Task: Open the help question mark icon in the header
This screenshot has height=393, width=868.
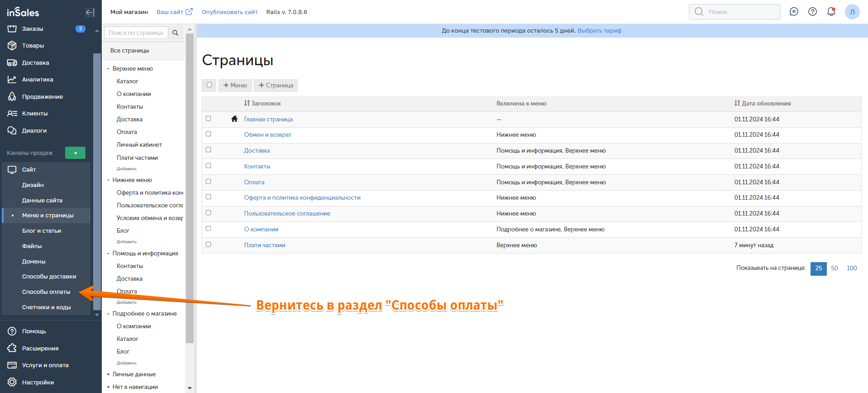Action: point(812,12)
